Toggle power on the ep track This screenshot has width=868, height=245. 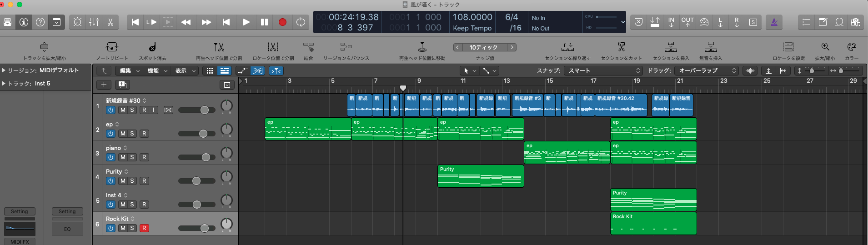coord(110,134)
